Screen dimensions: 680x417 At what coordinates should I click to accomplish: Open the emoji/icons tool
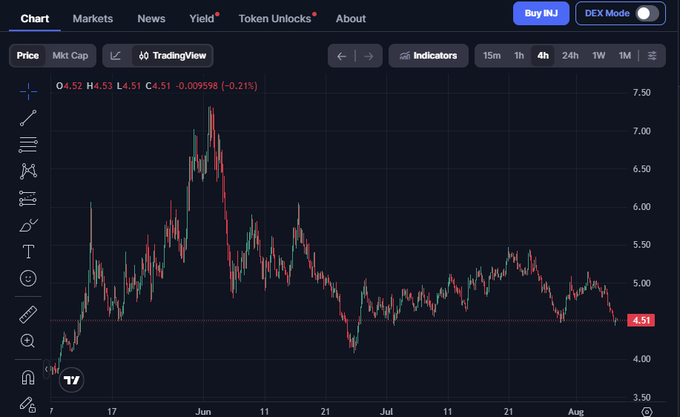28,278
